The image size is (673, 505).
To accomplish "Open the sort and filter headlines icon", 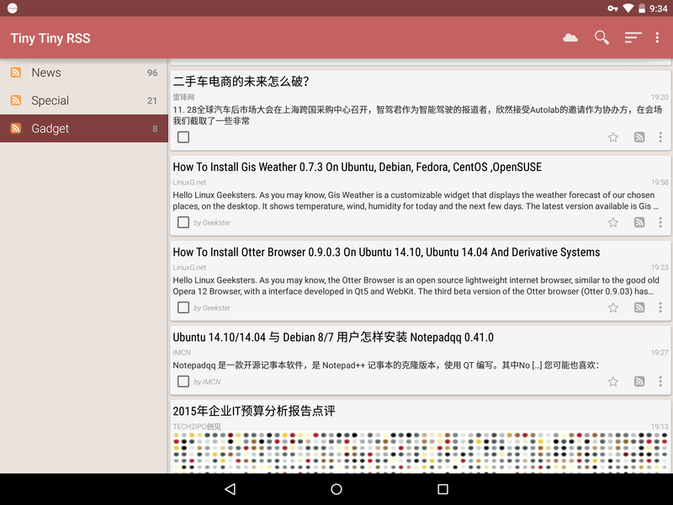I will point(633,38).
